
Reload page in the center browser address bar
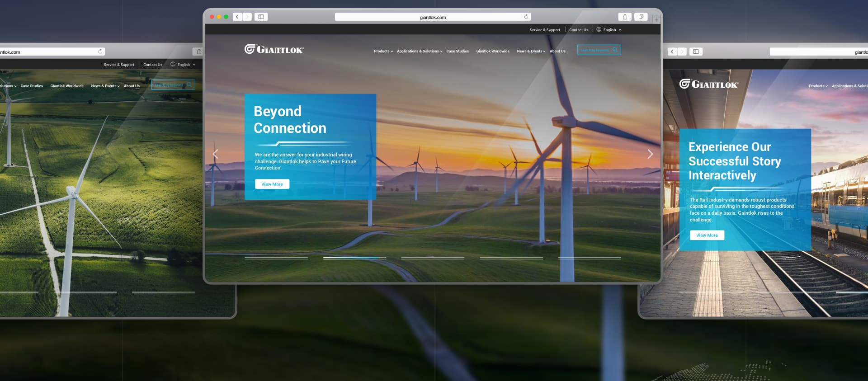[526, 17]
